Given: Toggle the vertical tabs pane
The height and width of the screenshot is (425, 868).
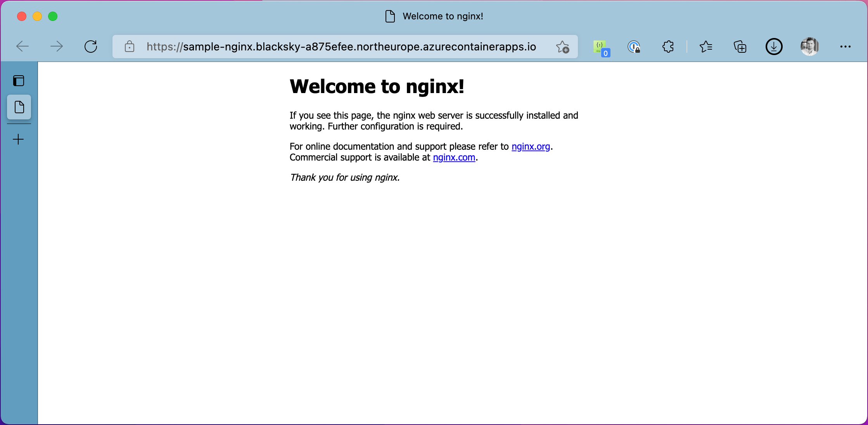Looking at the screenshot, I should click(19, 81).
